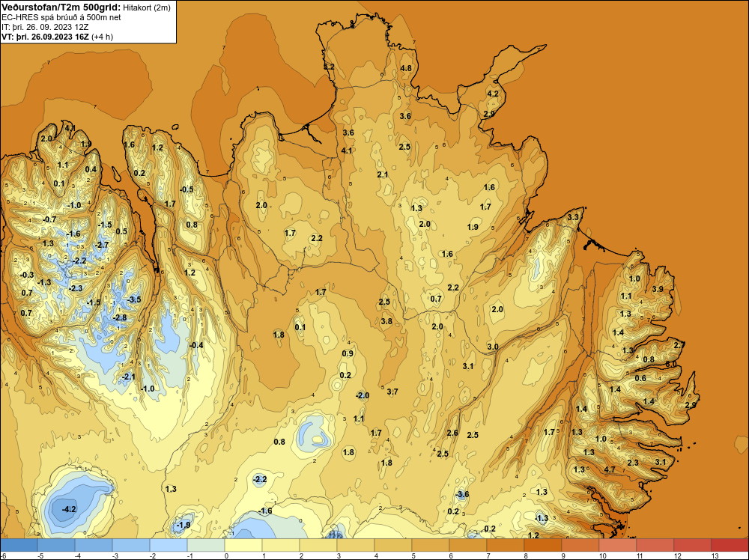Select the 0.5 temperature label
The height and width of the screenshot is (560, 749).
coord(121,232)
